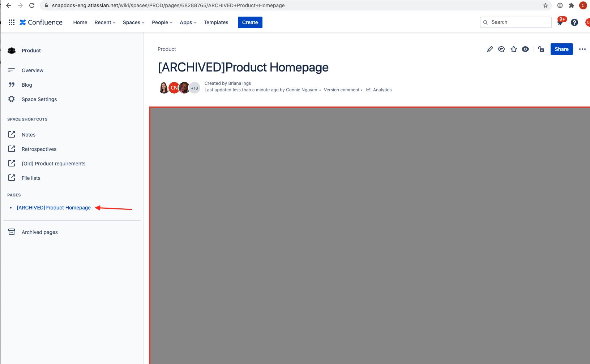Bookmark this page with browser star
This screenshot has height=364, width=590.
point(546,5)
